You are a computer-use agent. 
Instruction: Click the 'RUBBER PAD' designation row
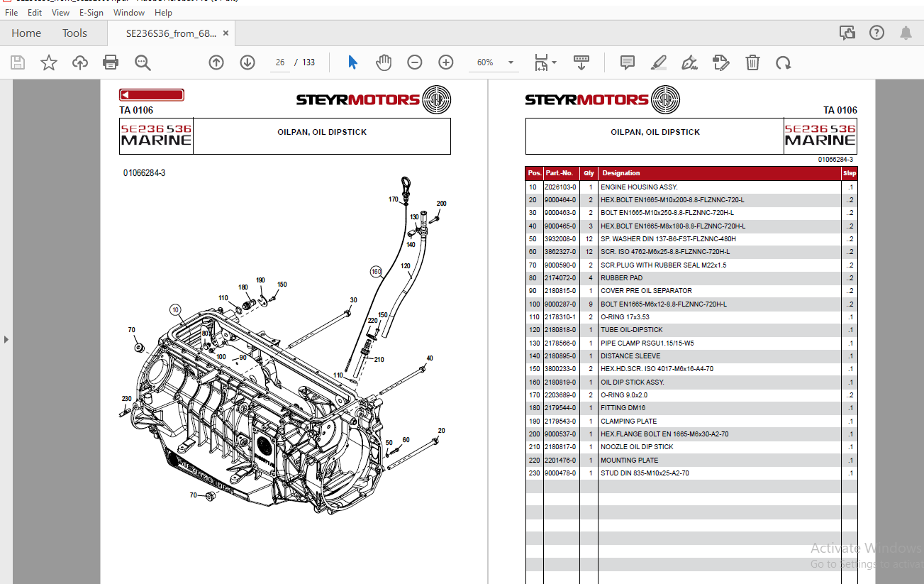point(691,278)
